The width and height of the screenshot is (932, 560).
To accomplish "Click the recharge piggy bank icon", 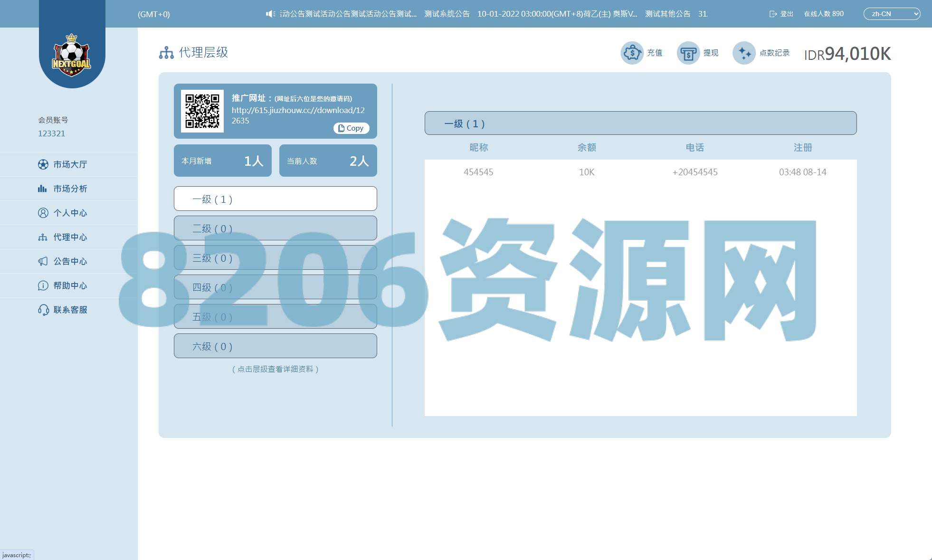I will (632, 53).
